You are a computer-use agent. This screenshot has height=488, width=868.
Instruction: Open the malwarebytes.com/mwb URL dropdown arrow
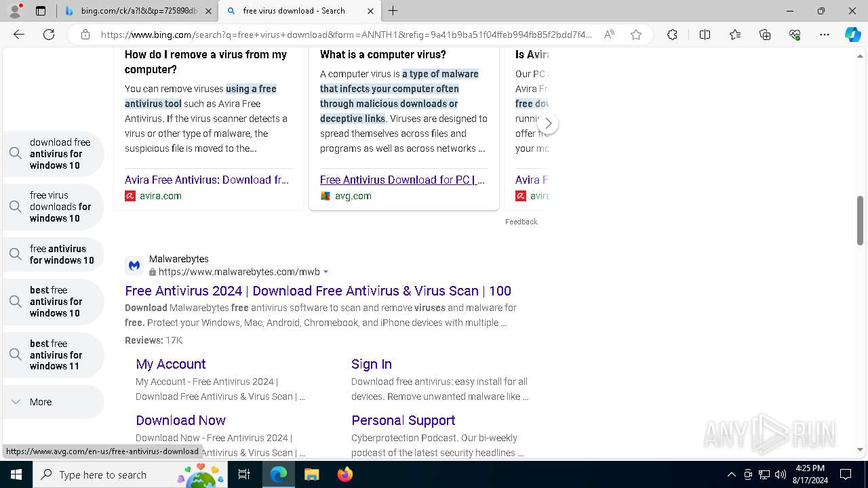pos(325,272)
